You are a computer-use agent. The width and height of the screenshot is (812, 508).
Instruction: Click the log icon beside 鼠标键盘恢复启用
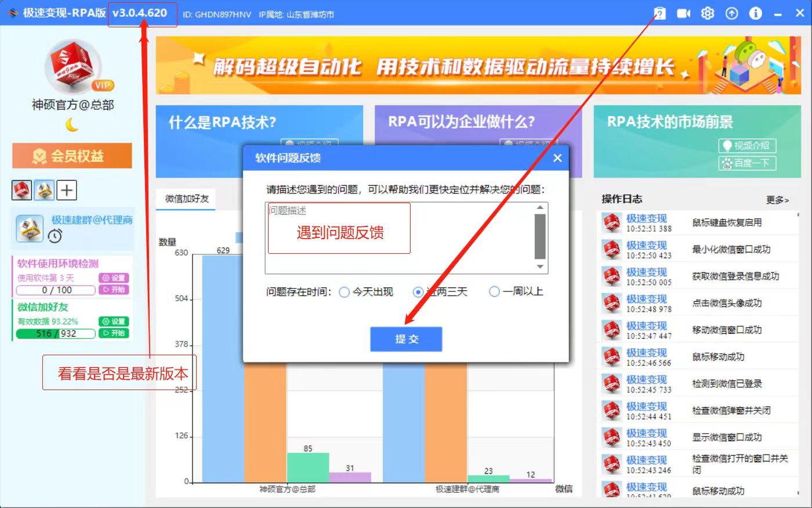pyautogui.click(x=611, y=222)
